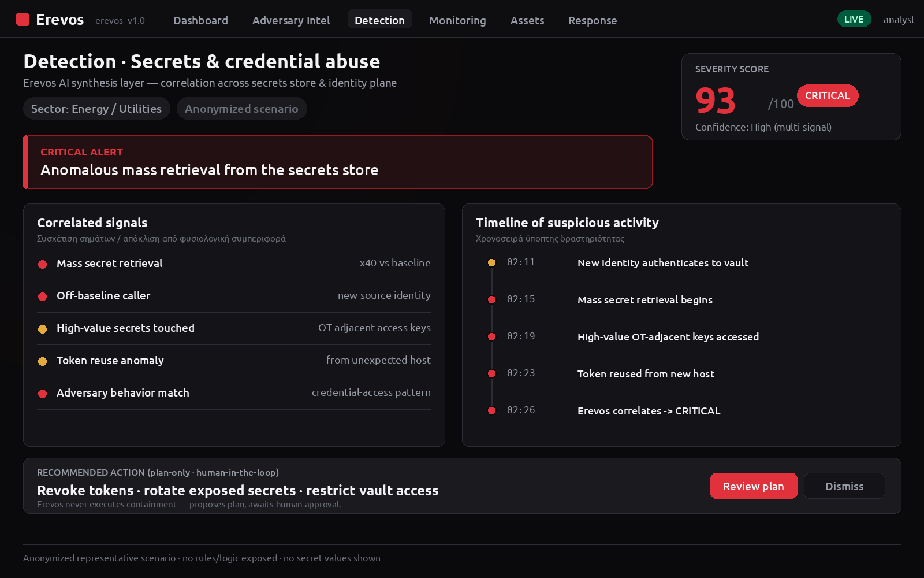This screenshot has width=924, height=578.
Task: Click red dot beside Off-baseline caller
Action: click(x=42, y=297)
